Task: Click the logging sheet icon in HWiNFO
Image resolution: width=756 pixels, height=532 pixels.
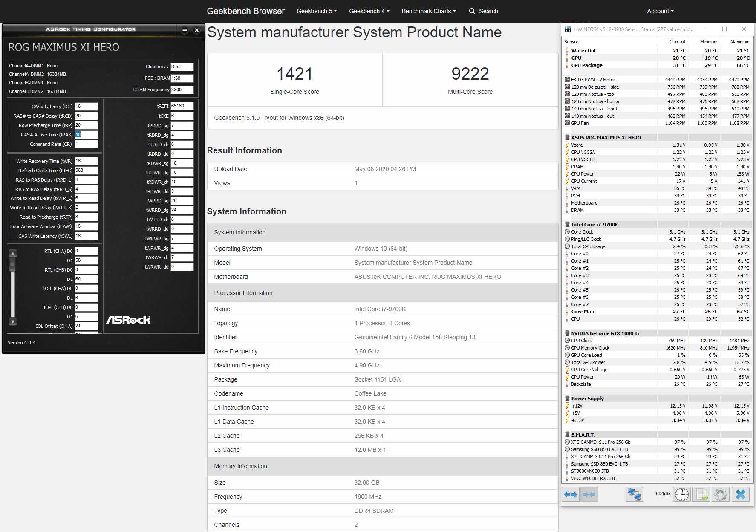Action: tap(701, 494)
